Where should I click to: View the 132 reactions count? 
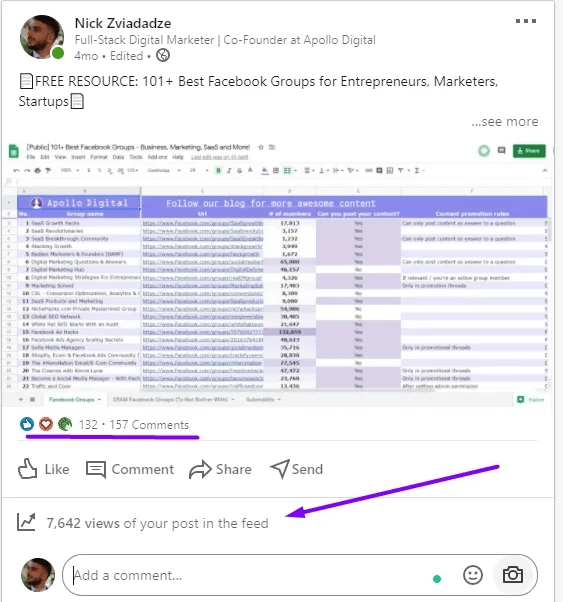[88, 425]
